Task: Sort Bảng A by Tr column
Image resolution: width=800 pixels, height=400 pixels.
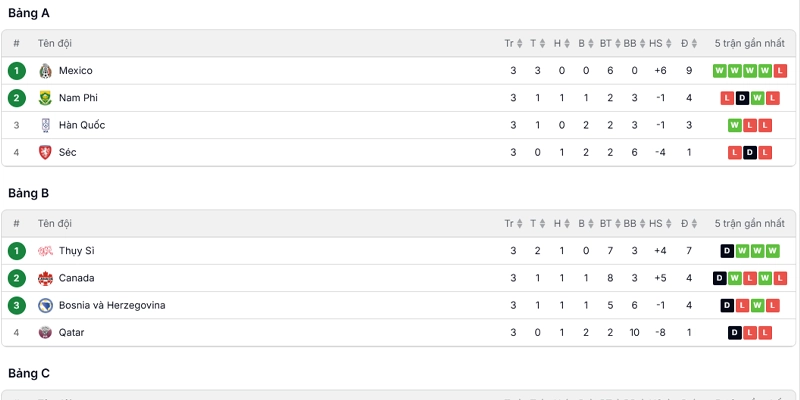Action: (x=513, y=43)
